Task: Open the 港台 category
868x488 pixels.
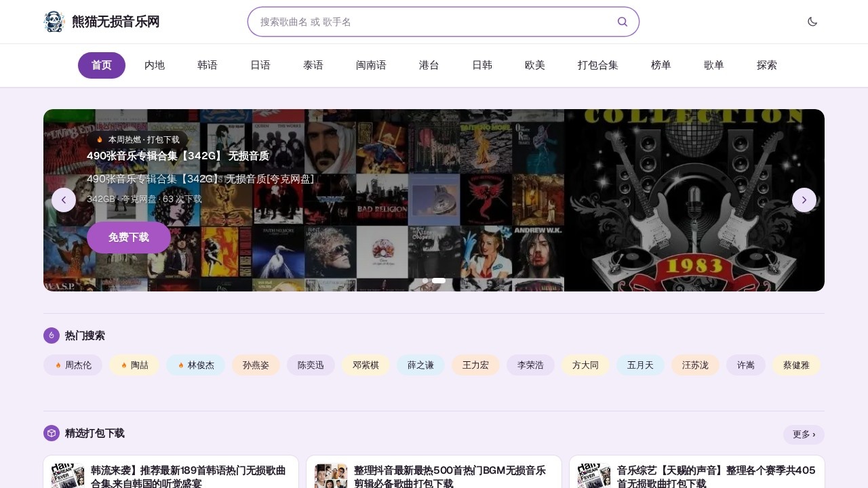Action: point(429,65)
